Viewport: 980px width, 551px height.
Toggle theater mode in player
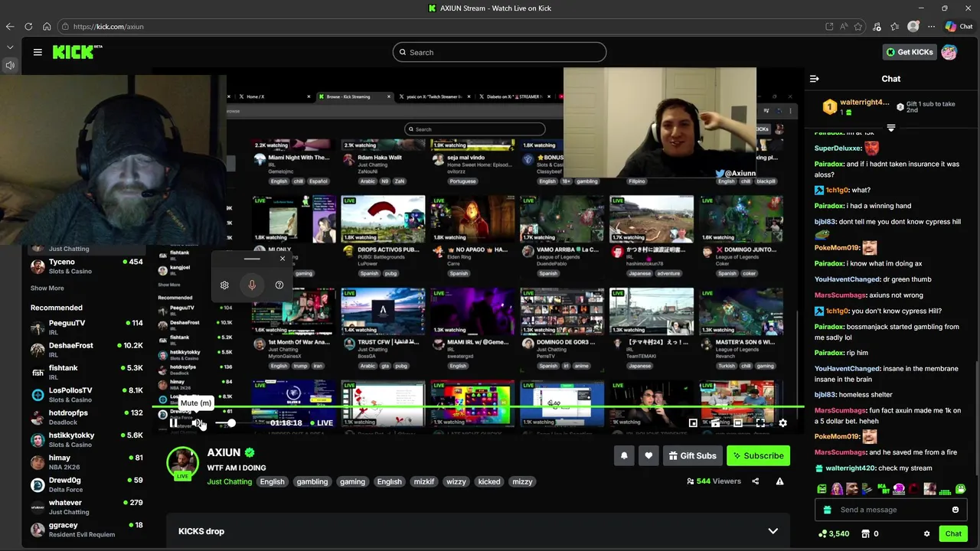(x=737, y=422)
